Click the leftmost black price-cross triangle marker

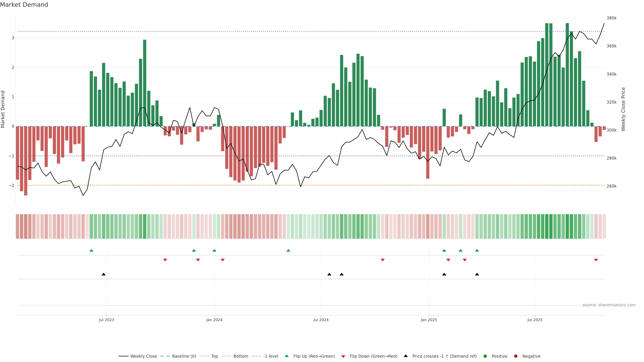pos(104,274)
